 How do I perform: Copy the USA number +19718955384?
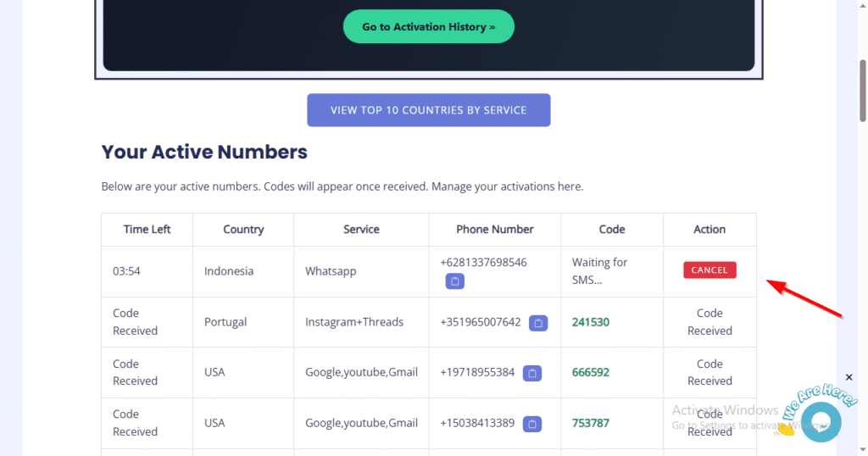point(532,373)
